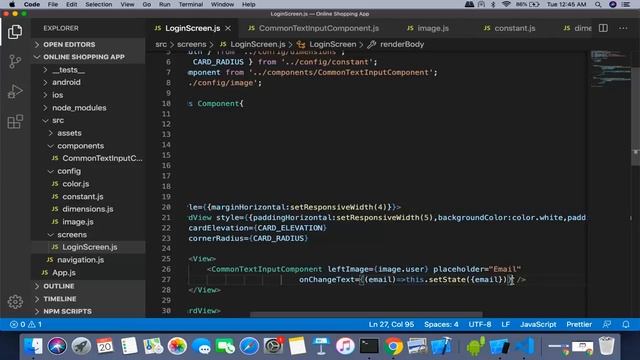The height and width of the screenshot is (360, 640).
Task: Open dimensions.js in the explorer
Action: (x=88, y=209)
